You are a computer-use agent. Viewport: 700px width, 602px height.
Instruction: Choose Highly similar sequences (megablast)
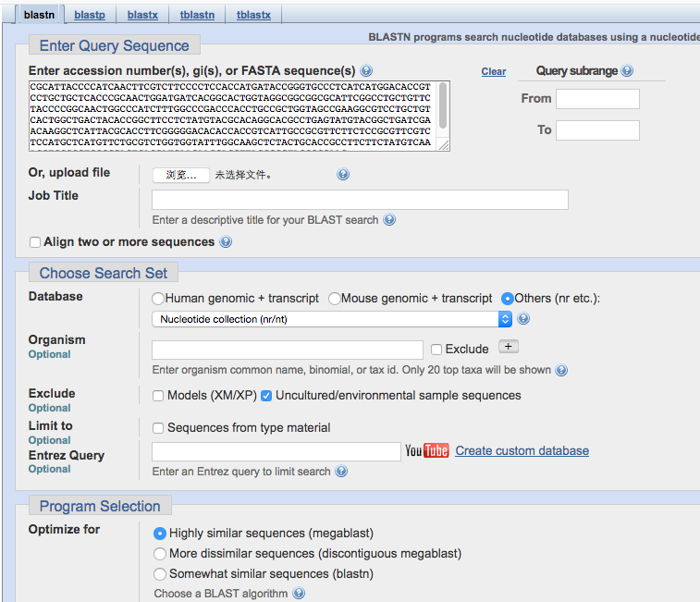coord(160,534)
